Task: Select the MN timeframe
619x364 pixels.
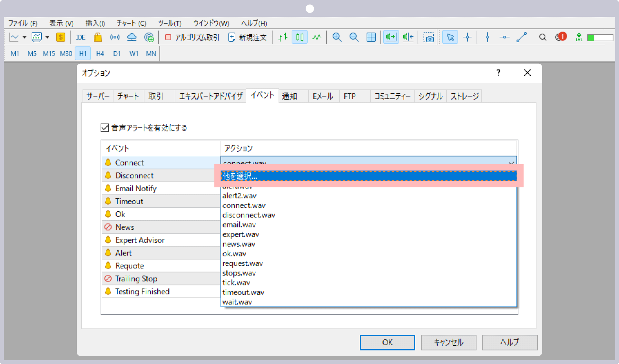Action: click(x=151, y=54)
